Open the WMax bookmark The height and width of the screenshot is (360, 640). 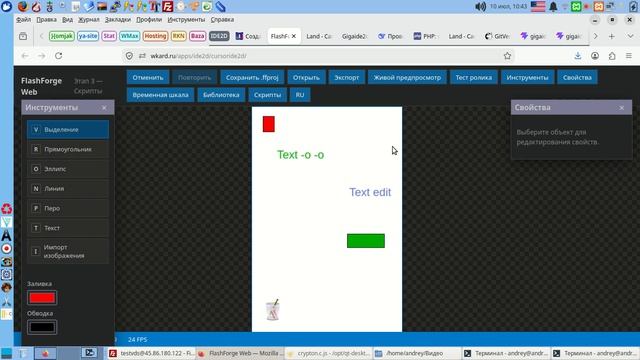click(x=129, y=36)
